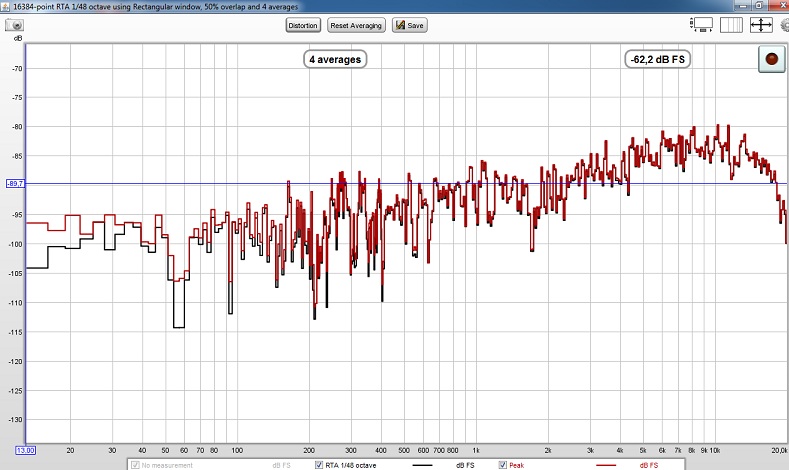Toggle the Peak trace checkbox
The height and width of the screenshot is (470, 789).
(x=502, y=465)
